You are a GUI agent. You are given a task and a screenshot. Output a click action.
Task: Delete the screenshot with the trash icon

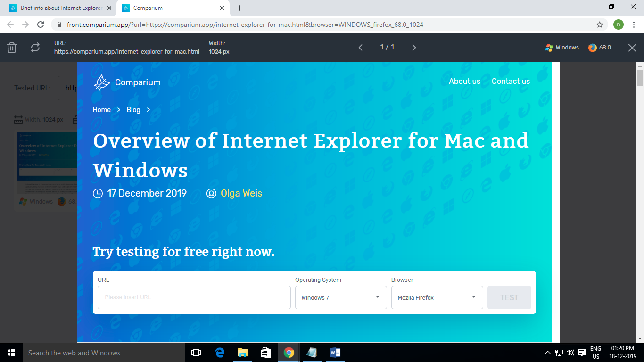[x=12, y=48]
